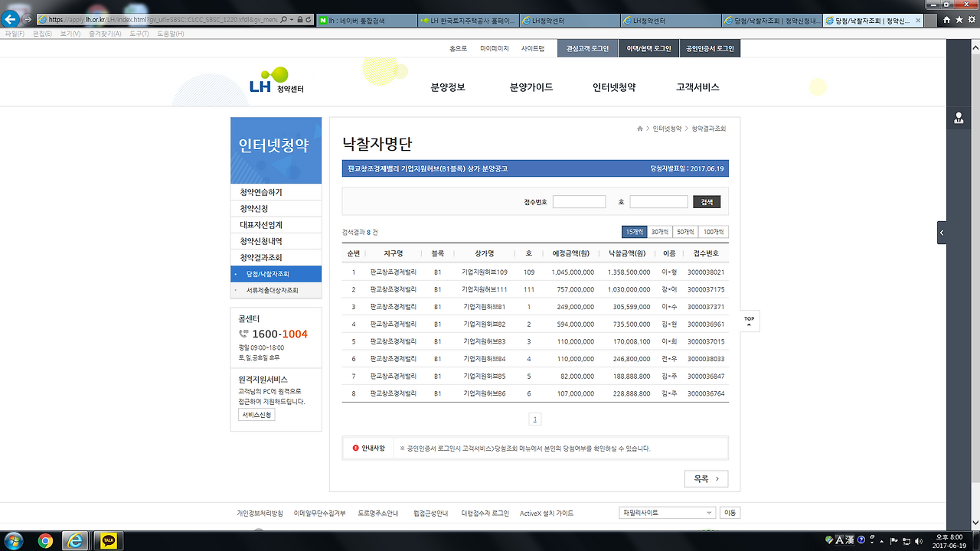Image resolution: width=980 pixels, height=551 pixels.
Task: Expand hidden icons in system tray
Action: click(881, 541)
